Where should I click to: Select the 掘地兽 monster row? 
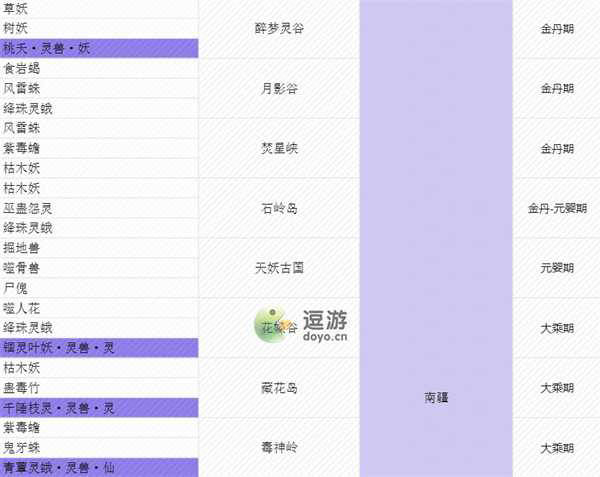22,247
